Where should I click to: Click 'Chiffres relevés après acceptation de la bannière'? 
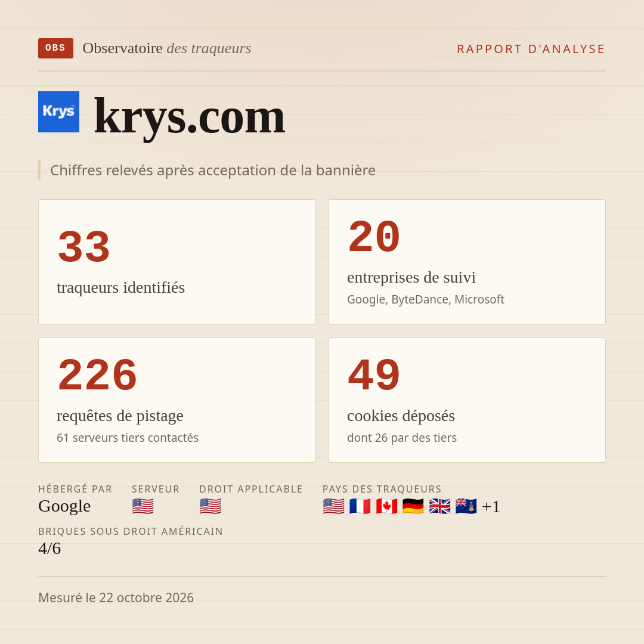pos(213,170)
